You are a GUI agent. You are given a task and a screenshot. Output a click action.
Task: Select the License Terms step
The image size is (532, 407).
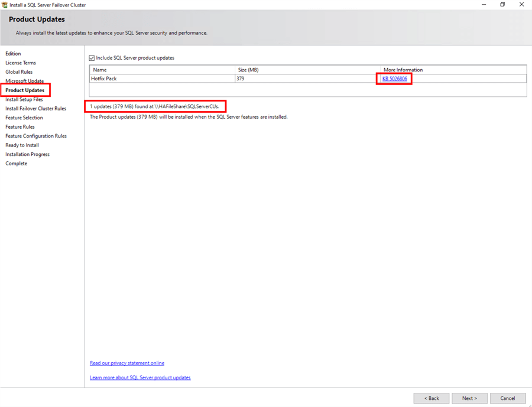point(20,63)
